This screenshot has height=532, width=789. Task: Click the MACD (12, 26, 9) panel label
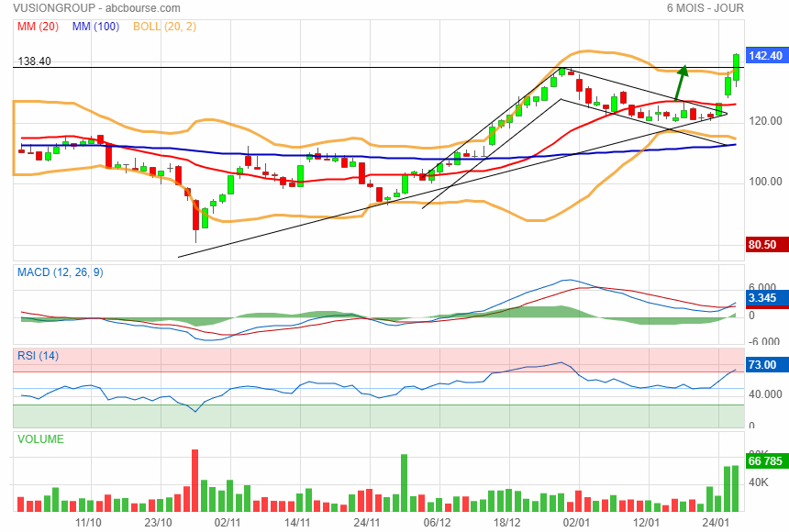point(60,272)
